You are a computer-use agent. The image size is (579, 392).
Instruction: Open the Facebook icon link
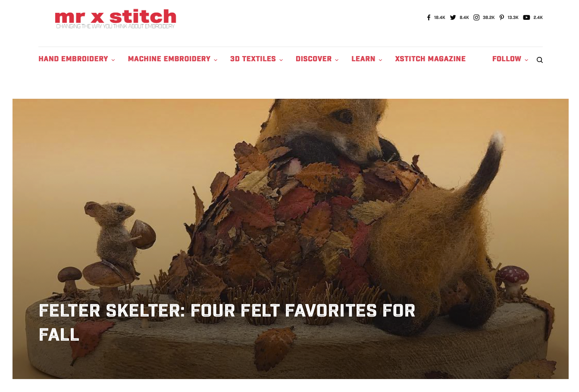(429, 18)
